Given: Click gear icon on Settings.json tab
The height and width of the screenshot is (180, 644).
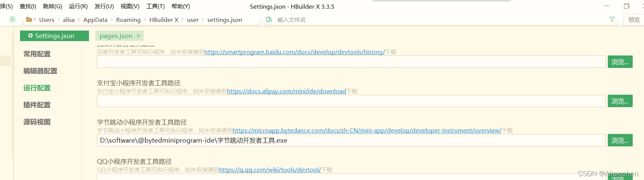Looking at the screenshot, I should pyautogui.click(x=31, y=35).
